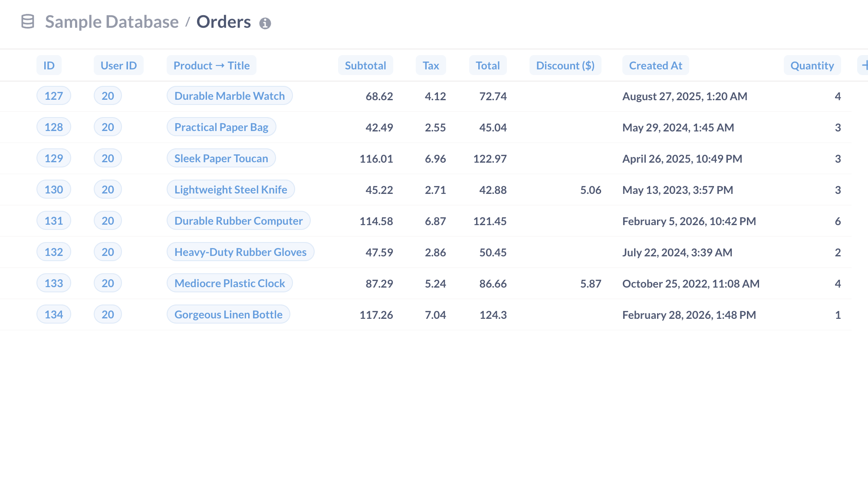Click the Quantity column header

[812, 65]
